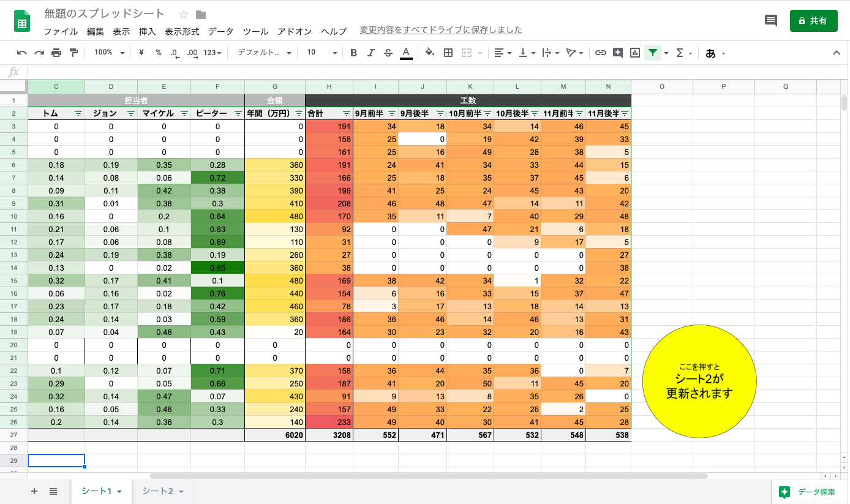Open the vertical align dropdown
Viewport: 850px width, 504px height.
pos(527,53)
